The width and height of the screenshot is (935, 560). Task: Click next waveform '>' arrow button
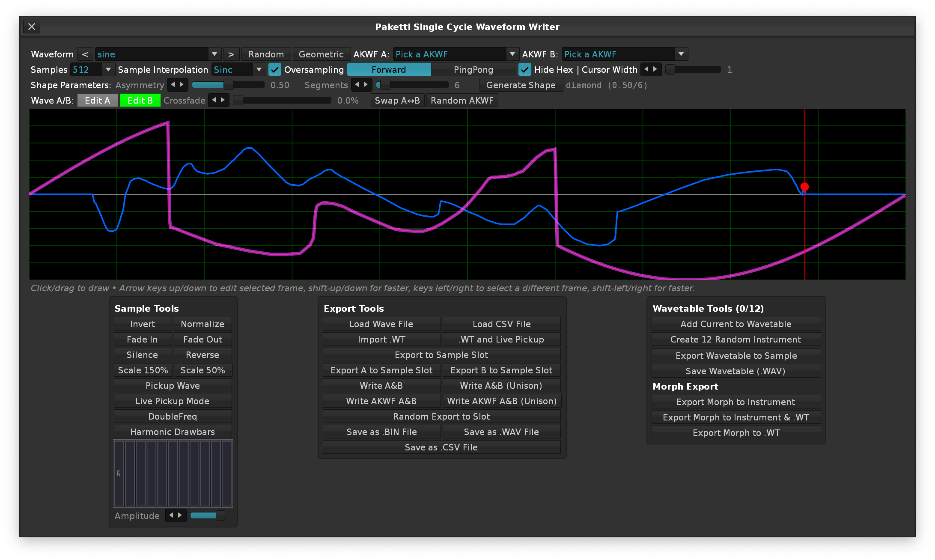pyautogui.click(x=231, y=54)
